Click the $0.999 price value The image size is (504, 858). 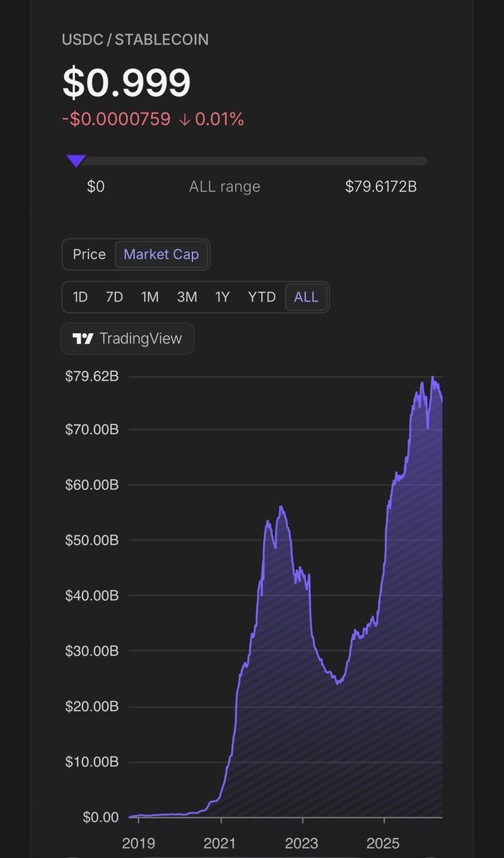coord(127,82)
